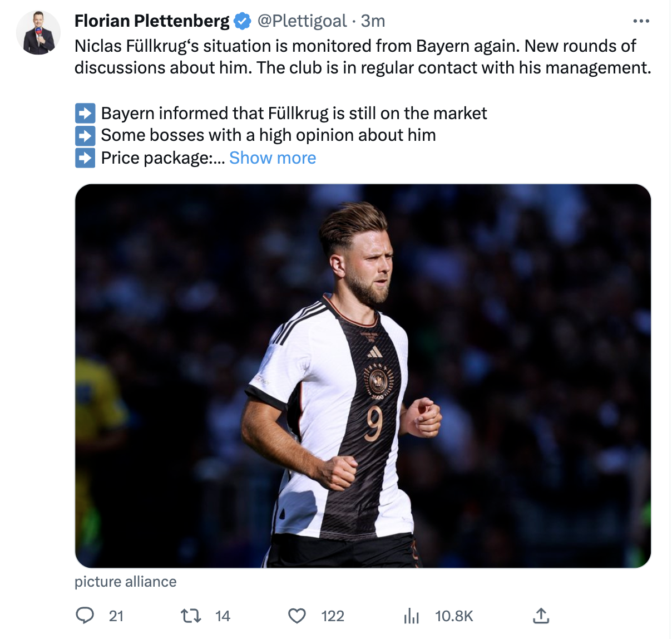The height and width of the screenshot is (639, 672).
Task: Like the tweet with the heart icon
Action: pyautogui.click(x=297, y=616)
